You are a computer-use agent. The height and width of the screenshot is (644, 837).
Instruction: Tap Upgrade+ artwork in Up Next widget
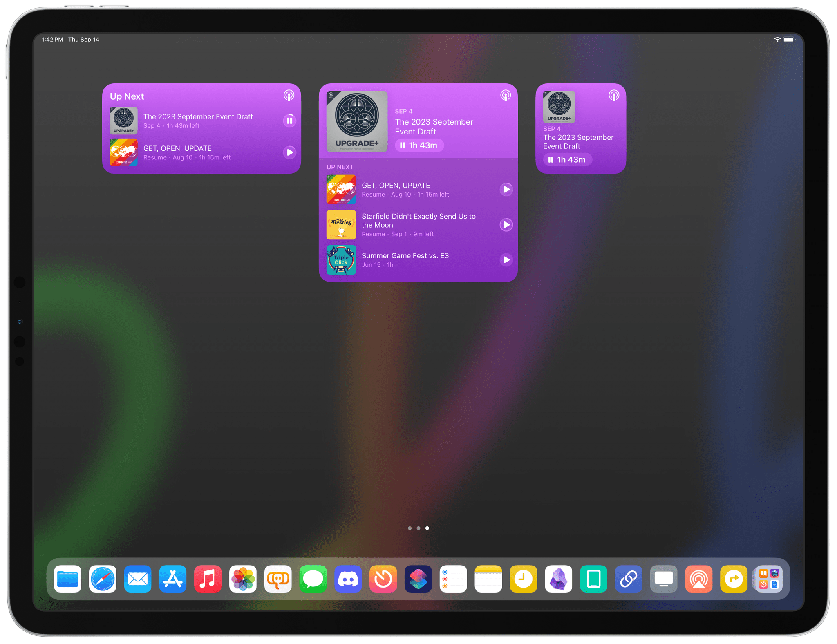123,121
